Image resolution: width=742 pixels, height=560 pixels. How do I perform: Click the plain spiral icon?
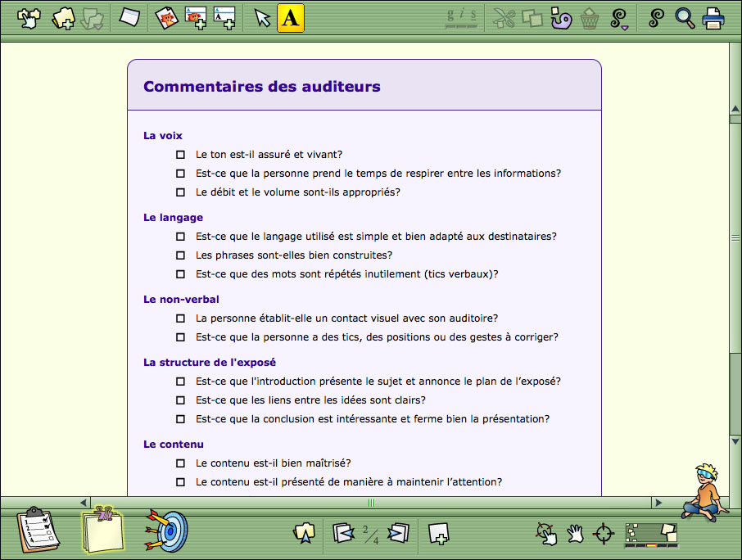[x=656, y=18]
